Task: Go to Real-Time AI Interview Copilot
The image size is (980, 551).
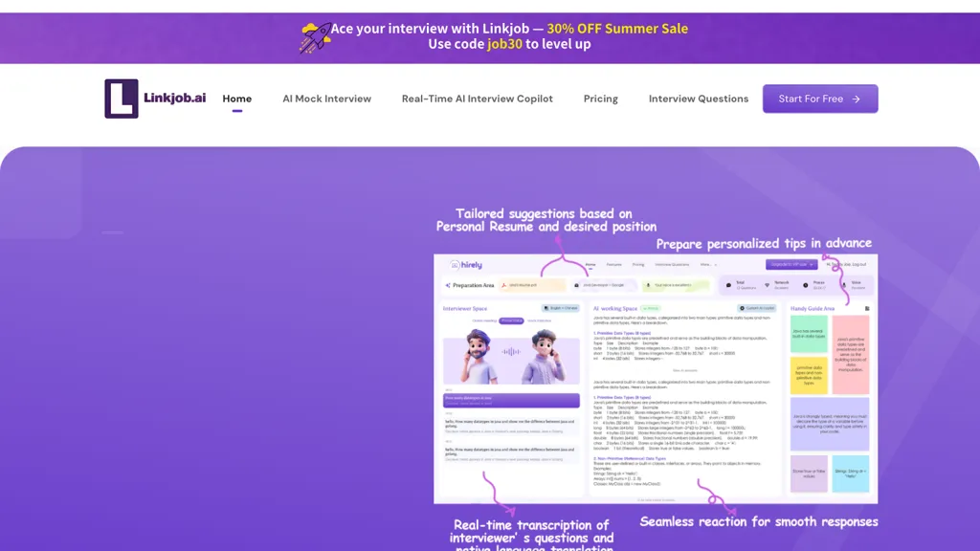Action: (x=478, y=99)
